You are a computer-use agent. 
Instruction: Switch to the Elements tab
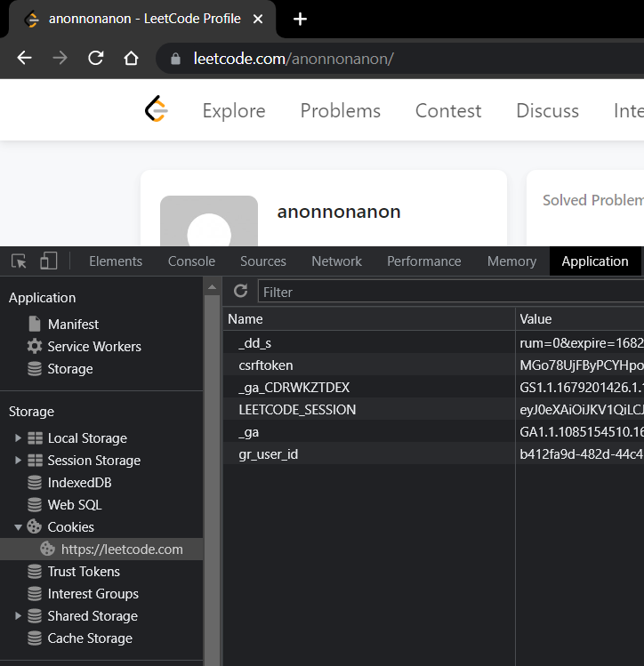coord(116,261)
